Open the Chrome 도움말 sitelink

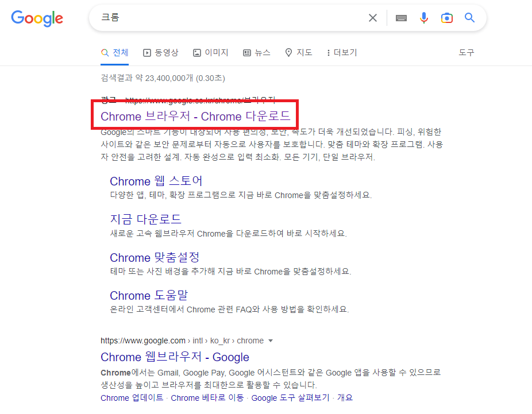click(x=149, y=295)
